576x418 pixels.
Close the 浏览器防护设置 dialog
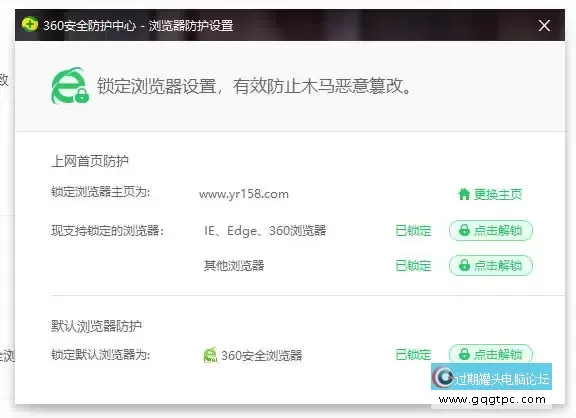click(544, 26)
